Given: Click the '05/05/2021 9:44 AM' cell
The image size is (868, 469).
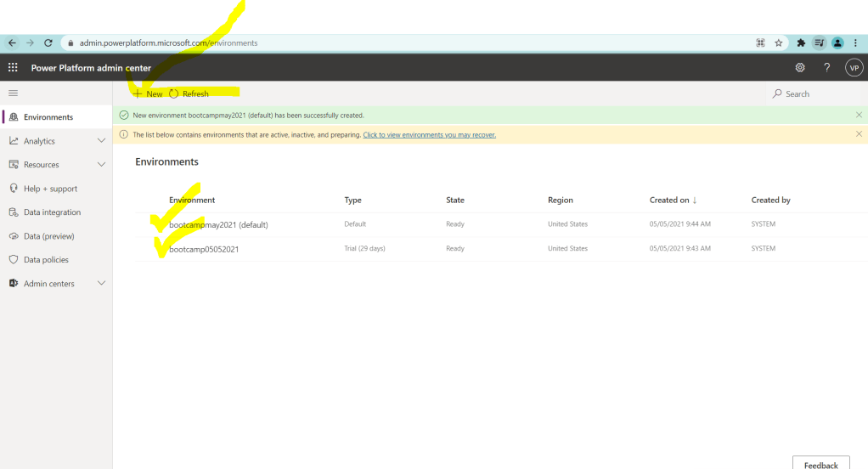Looking at the screenshot, I should pos(679,223).
